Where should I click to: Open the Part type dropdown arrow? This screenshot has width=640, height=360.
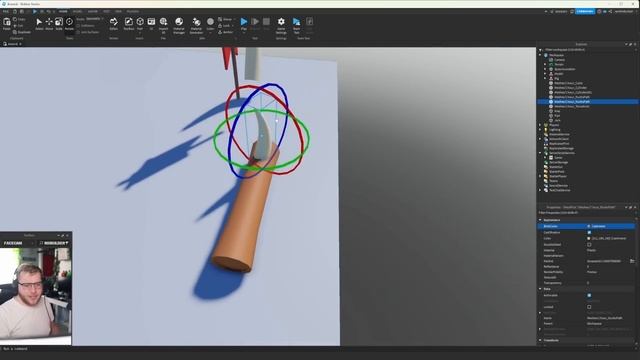pyautogui.click(x=140, y=33)
